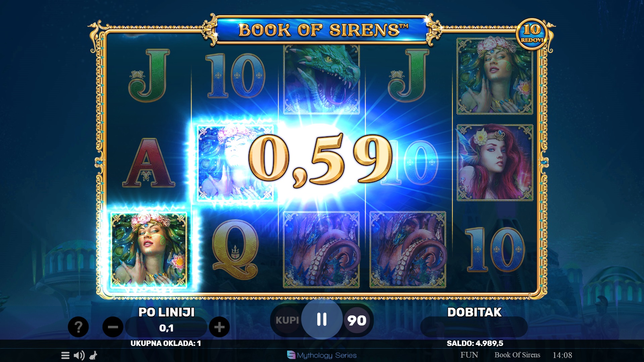644x362 pixels.
Task: Click the Mythology Series logo
Action: point(322,355)
